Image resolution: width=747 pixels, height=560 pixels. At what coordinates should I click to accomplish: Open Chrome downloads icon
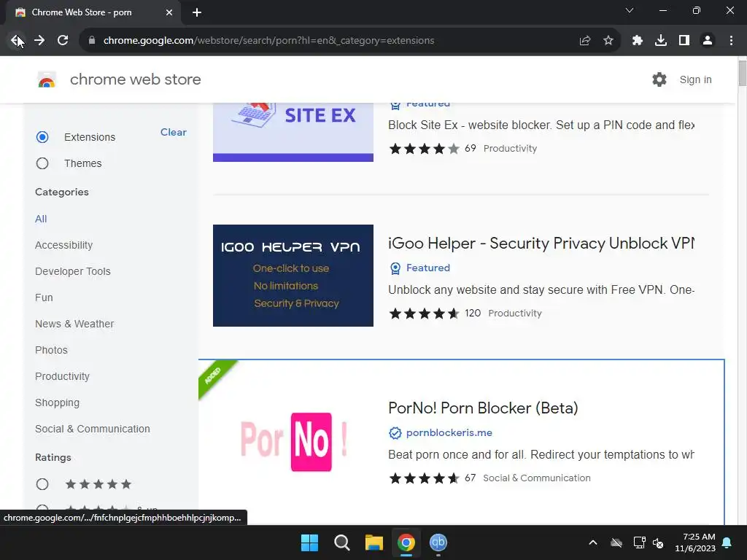661,41
